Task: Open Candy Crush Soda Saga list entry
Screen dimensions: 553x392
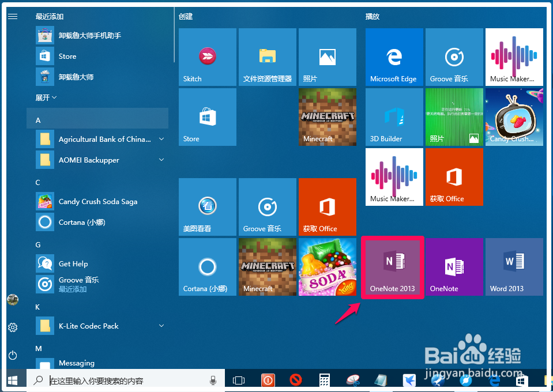Action: [97, 201]
